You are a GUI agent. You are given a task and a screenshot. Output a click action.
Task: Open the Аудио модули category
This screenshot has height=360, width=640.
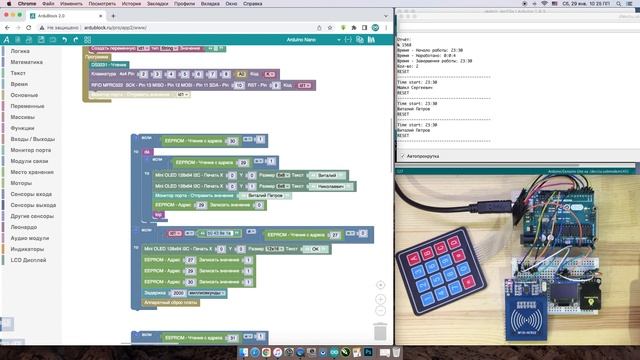pos(30,238)
